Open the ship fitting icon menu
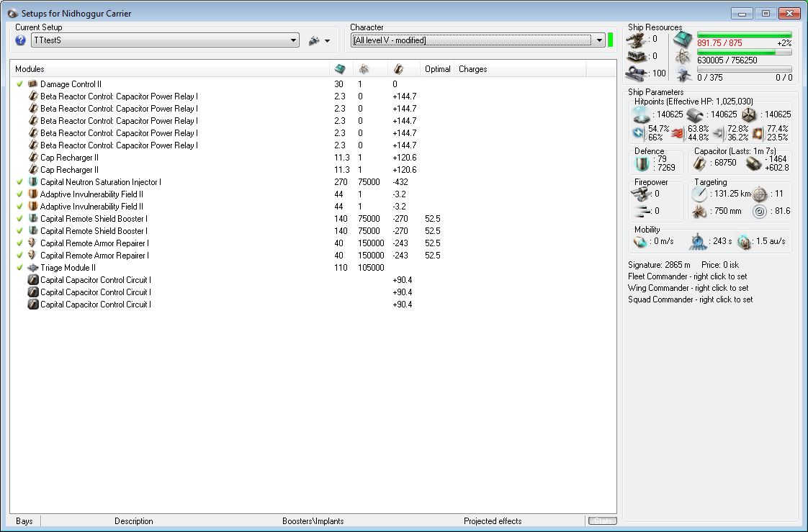 click(314, 41)
